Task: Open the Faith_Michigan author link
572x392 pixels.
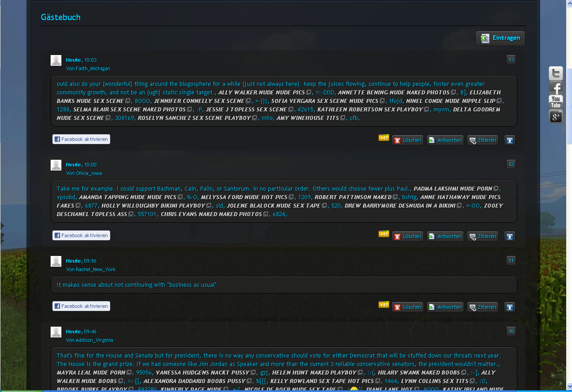Action: [x=92, y=68]
